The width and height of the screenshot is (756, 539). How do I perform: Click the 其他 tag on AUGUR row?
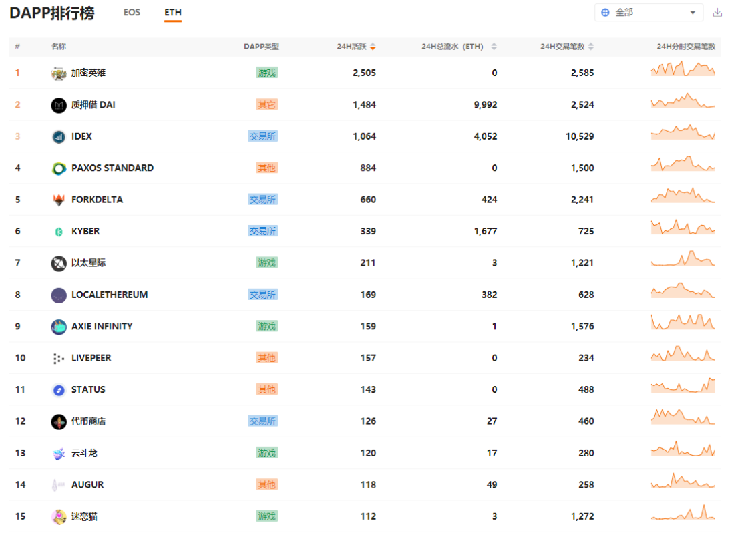pos(266,484)
